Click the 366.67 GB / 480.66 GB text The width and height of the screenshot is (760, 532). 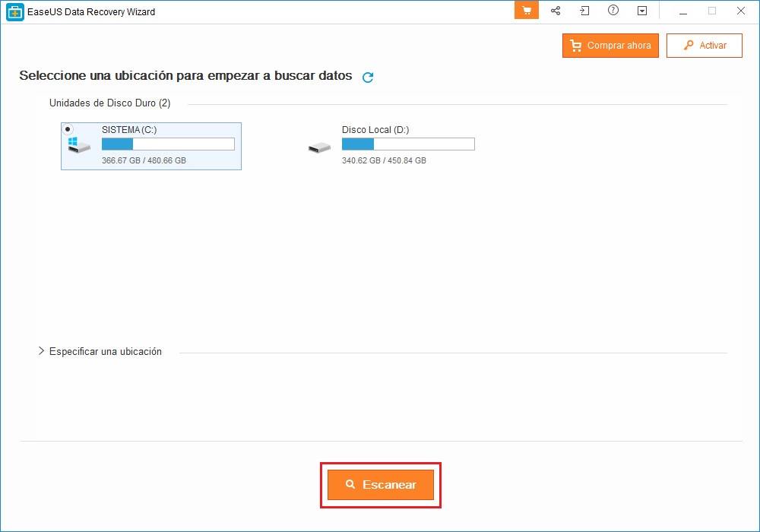coord(144,160)
